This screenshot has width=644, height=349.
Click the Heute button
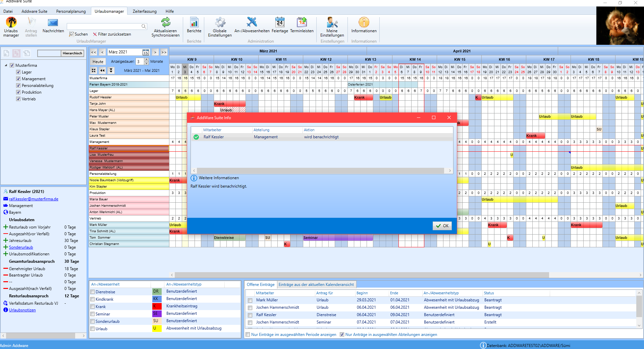[98, 62]
